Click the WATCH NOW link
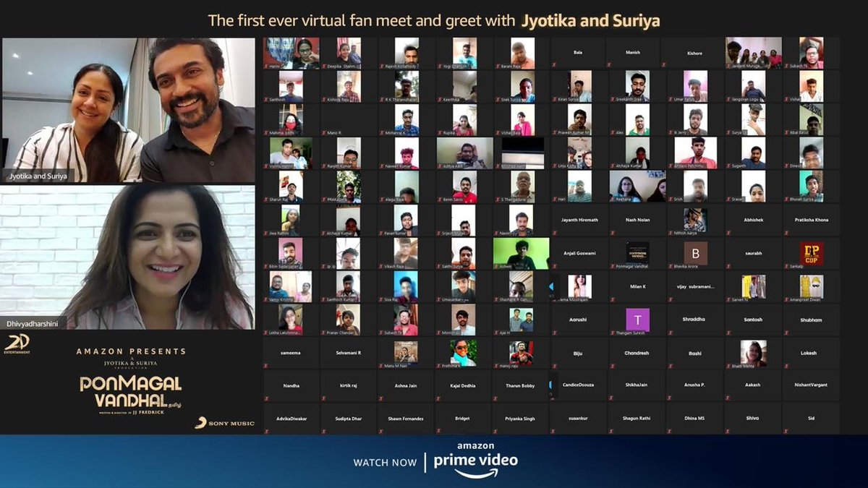This screenshot has height=488, width=868. [x=385, y=463]
